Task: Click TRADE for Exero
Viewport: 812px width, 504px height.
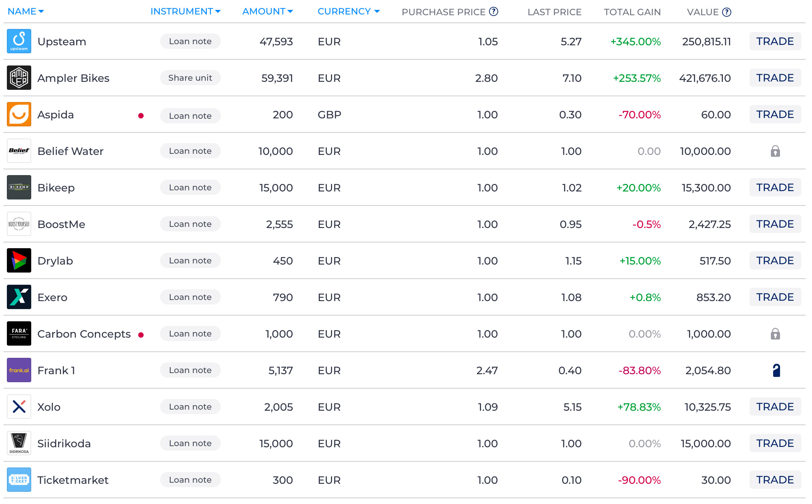Action: point(775,297)
